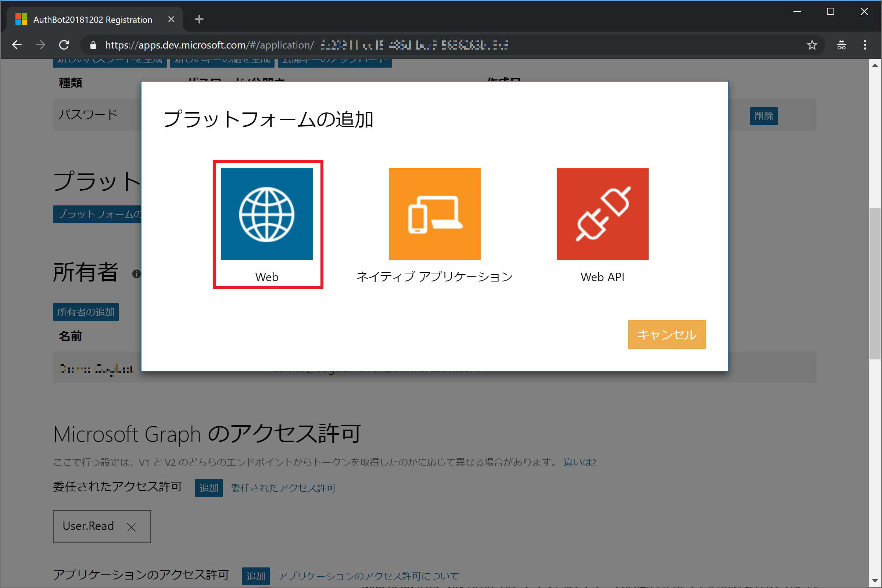Select the Web API plug icon

602,214
